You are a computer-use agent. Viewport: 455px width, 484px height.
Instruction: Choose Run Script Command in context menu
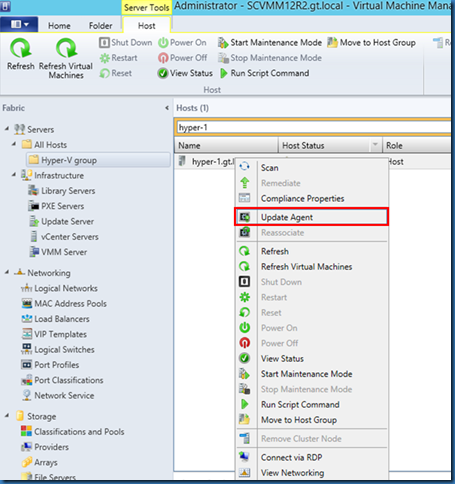tap(311, 404)
